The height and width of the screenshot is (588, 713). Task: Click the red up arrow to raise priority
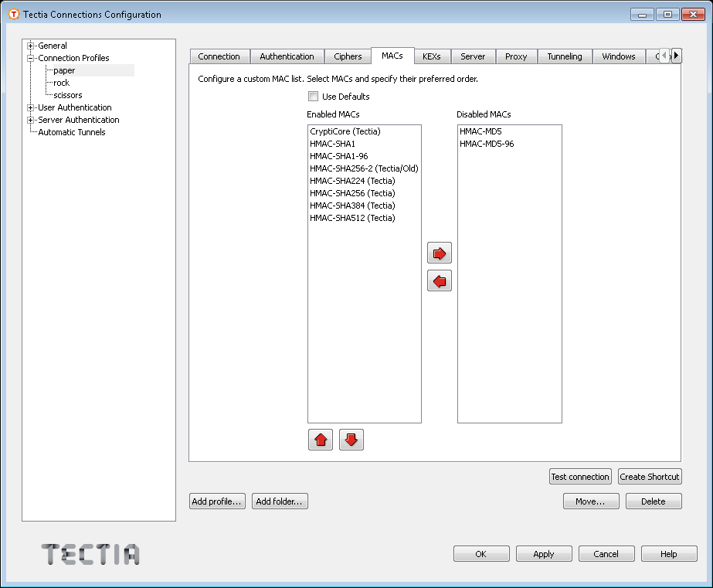tap(321, 440)
